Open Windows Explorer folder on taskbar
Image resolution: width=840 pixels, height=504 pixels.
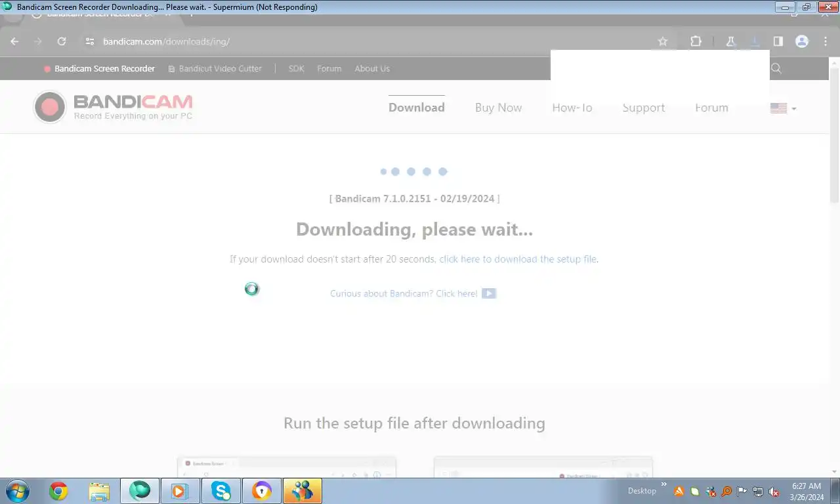[99, 491]
